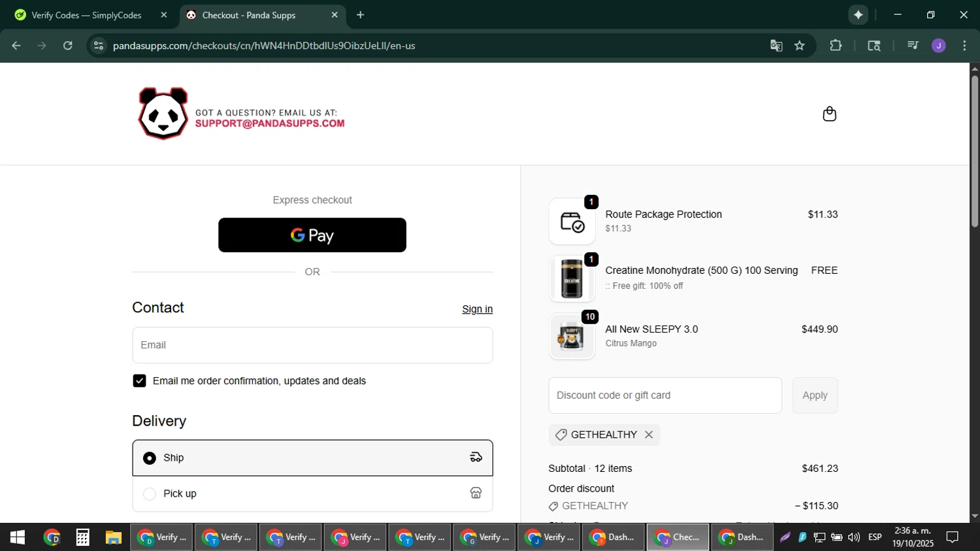The height and width of the screenshot is (551, 980).
Task: Close the Checkout - Panda Supps tab
Action: (335, 15)
